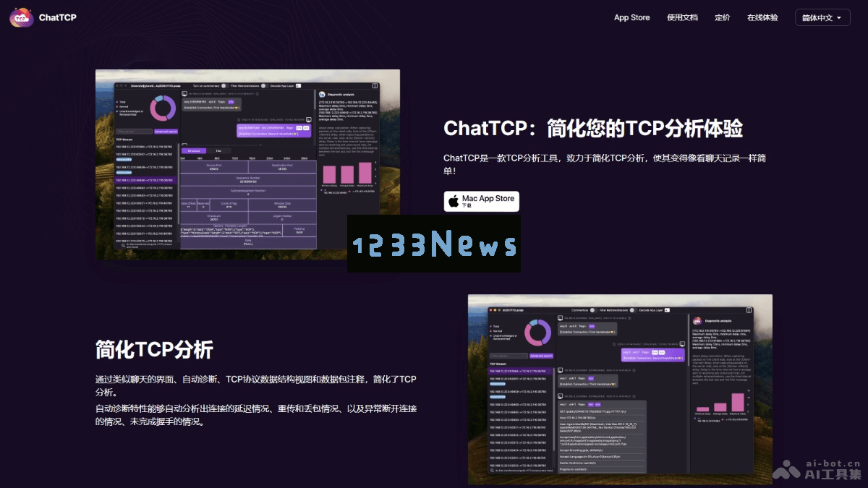Click the Sequence Number cell in upper screenshot
Image resolution: width=868 pixels, height=488 pixels.
pos(247,179)
